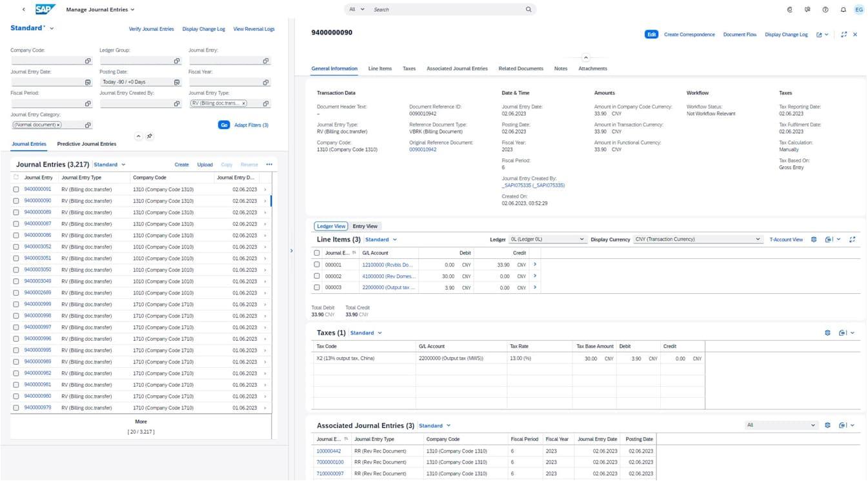Image resolution: width=868 pixels, height=481 pixels.
Task: Open the help question mark icon
Action: pyautogui.click(x=825, y=10)
